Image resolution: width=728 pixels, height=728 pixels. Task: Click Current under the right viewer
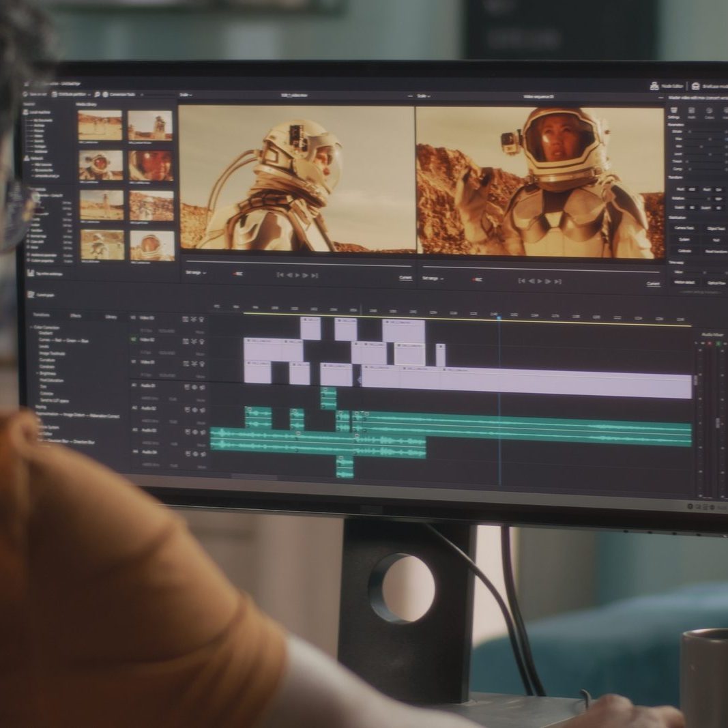point(653,284)
